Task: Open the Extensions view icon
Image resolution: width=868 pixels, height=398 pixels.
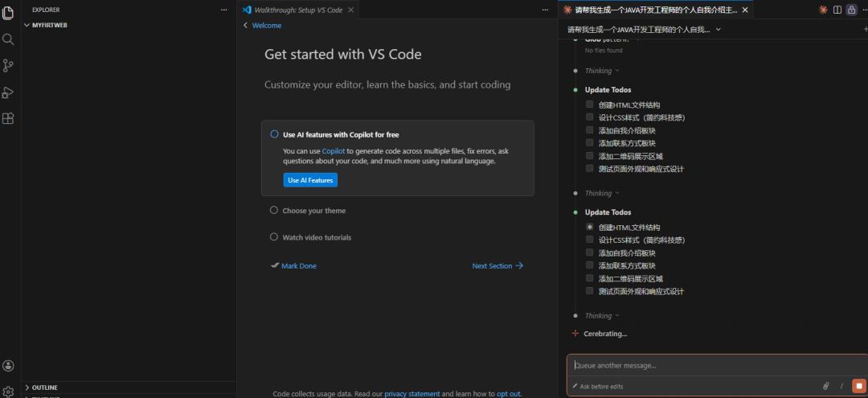Action: pos(8,118)
